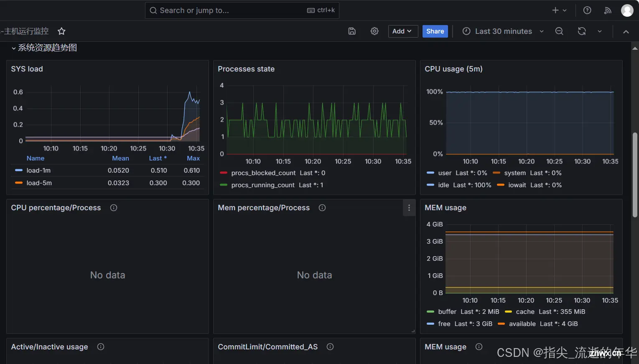Open the help question mark menu

click(x=587, y=10)
